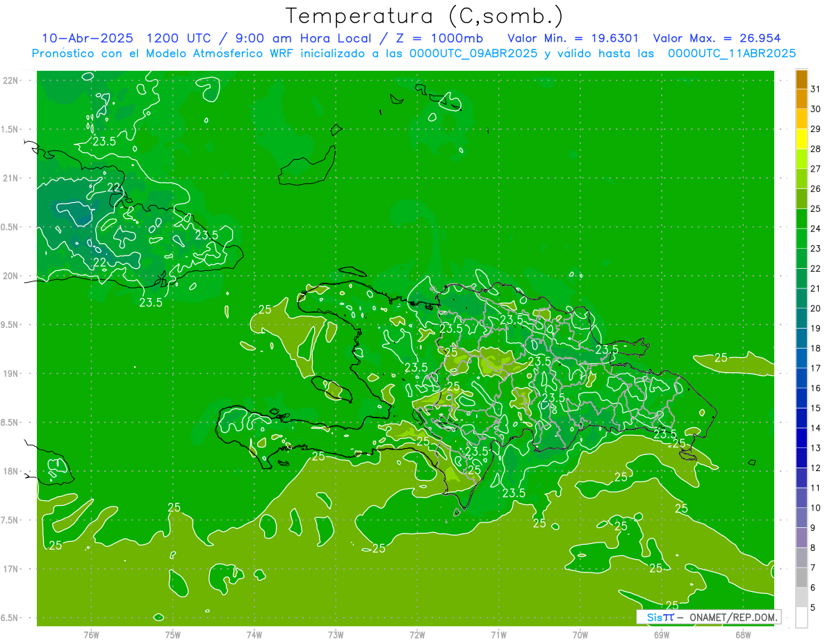Click the 73W longitude axis label
The image size is (834, 644).
tap(336, 634)
